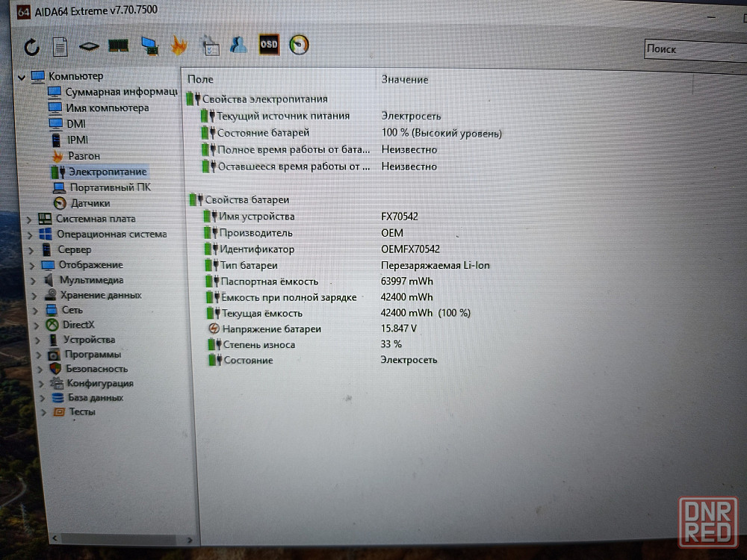
Task: Click the Поле column header
Action: coord(201,79)
